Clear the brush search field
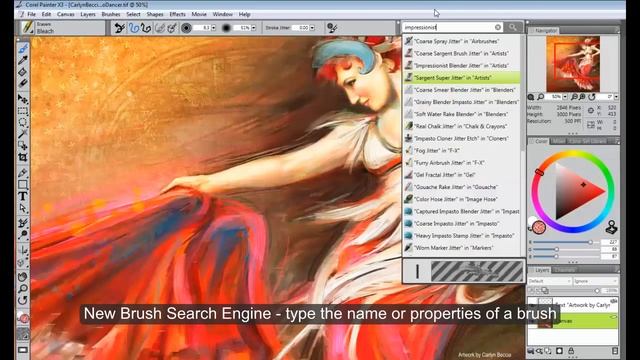 pyautogui.click(x=498, y=27)
